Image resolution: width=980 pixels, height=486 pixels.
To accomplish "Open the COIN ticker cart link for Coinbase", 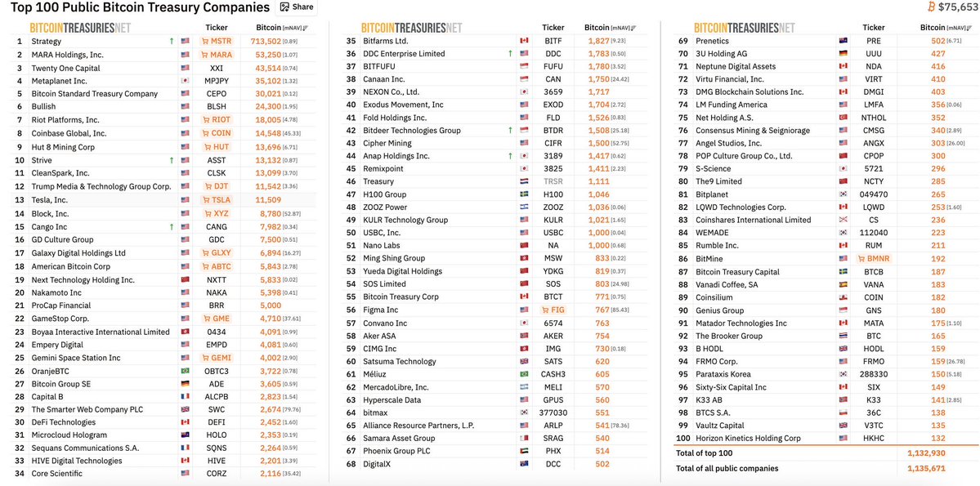I will (217, 133).
